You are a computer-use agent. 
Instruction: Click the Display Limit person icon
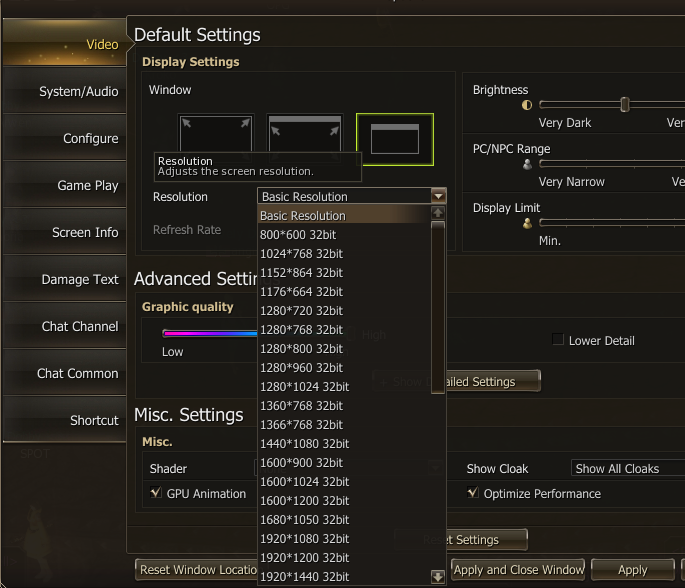coord(527,223)
